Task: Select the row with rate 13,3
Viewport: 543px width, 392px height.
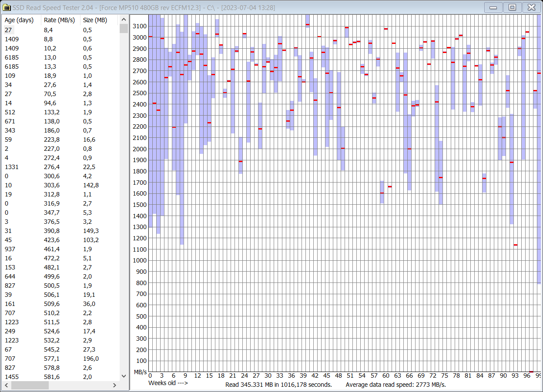Action: pos(60,66)
